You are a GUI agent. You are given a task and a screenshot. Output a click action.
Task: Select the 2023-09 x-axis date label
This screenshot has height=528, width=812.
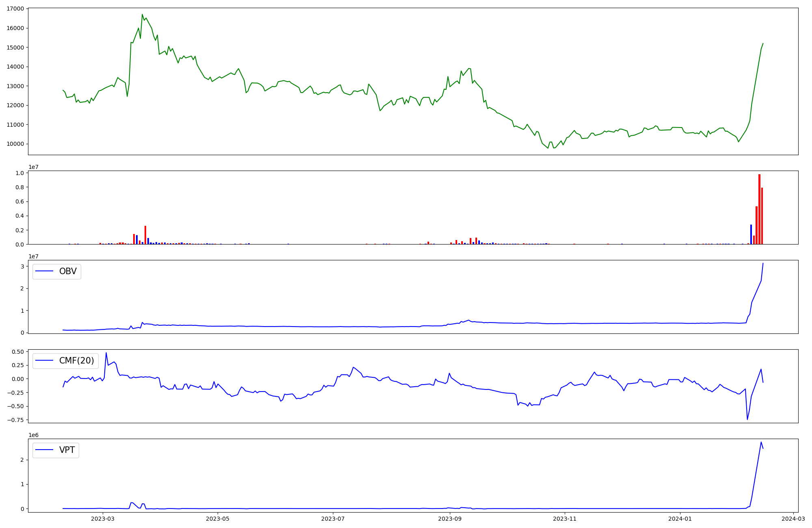coord(450,519)
